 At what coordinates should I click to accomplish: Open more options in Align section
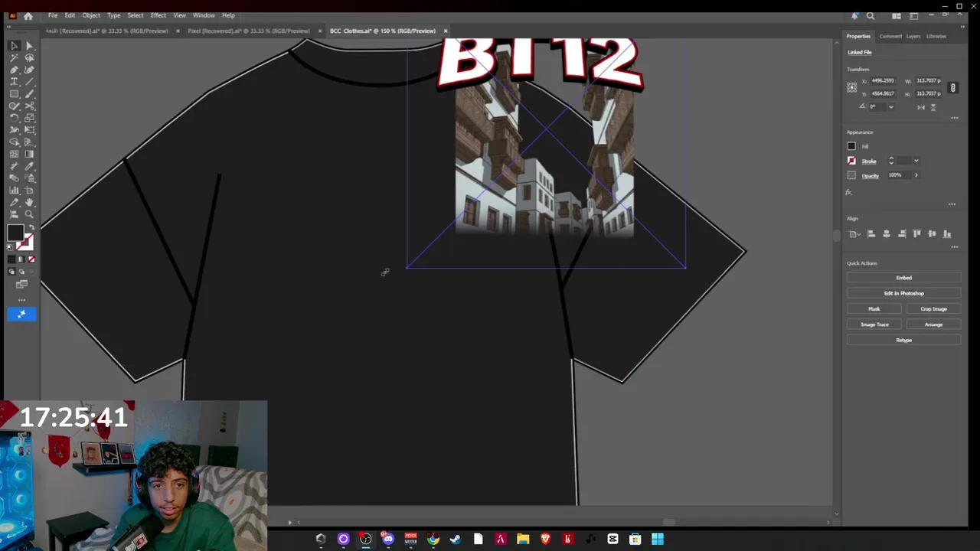pyautogui.click(x=954, y=246)
